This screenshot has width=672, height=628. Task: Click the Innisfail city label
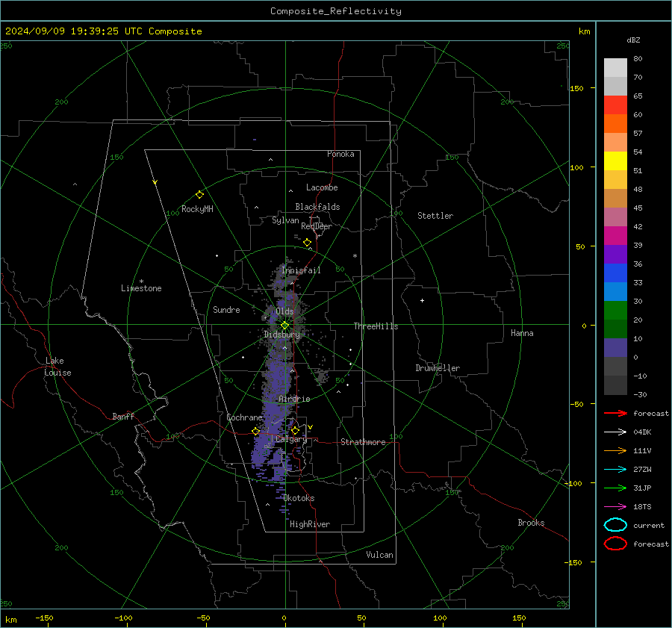302,270
